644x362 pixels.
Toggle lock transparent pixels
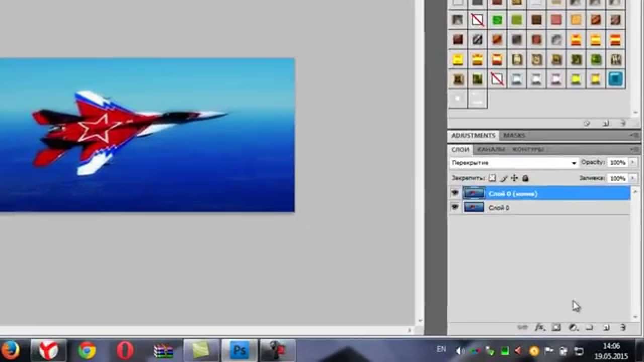[x=493, y=178]
